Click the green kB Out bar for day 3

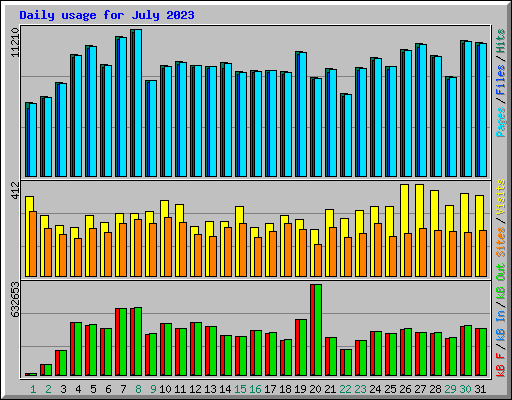coord(63,363)
